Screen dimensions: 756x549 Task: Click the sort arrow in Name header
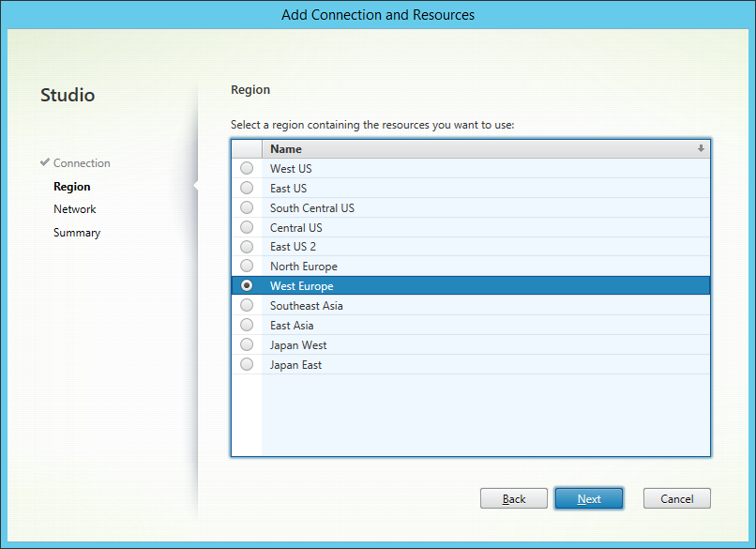[x=701, y=148]
